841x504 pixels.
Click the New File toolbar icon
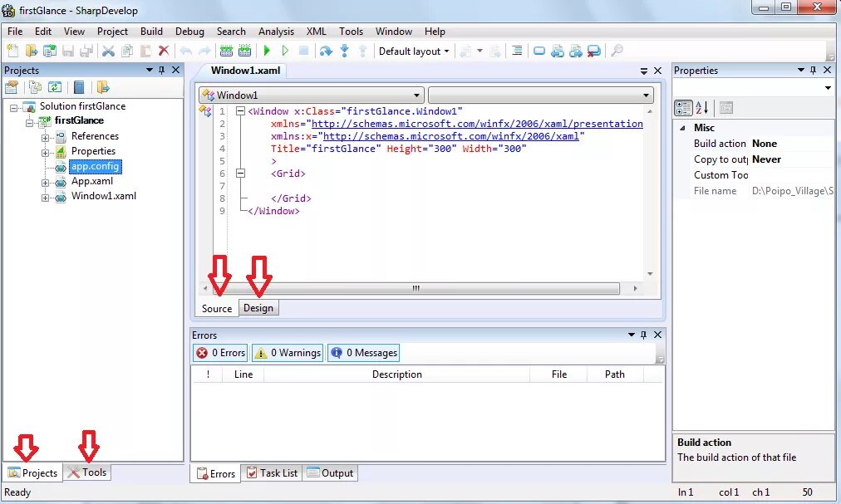(12, 51)
